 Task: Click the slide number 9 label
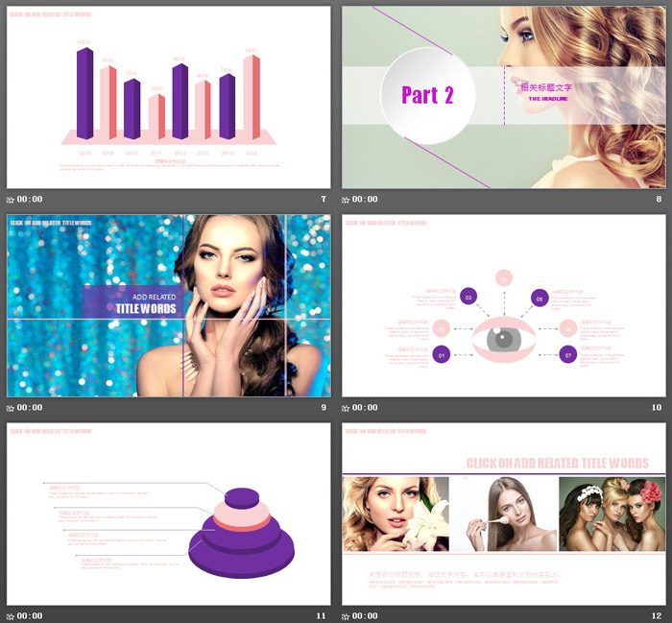(x=324, y=408)
